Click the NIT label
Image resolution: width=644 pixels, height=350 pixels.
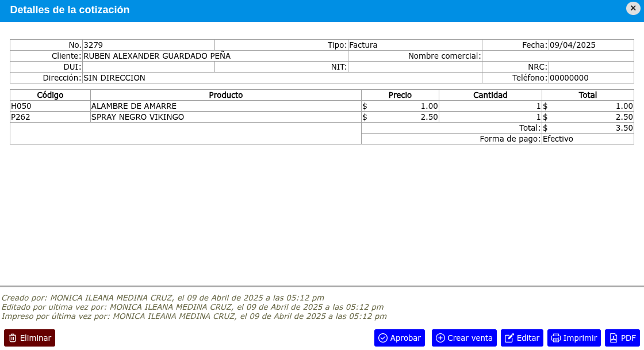coord(339,67)
